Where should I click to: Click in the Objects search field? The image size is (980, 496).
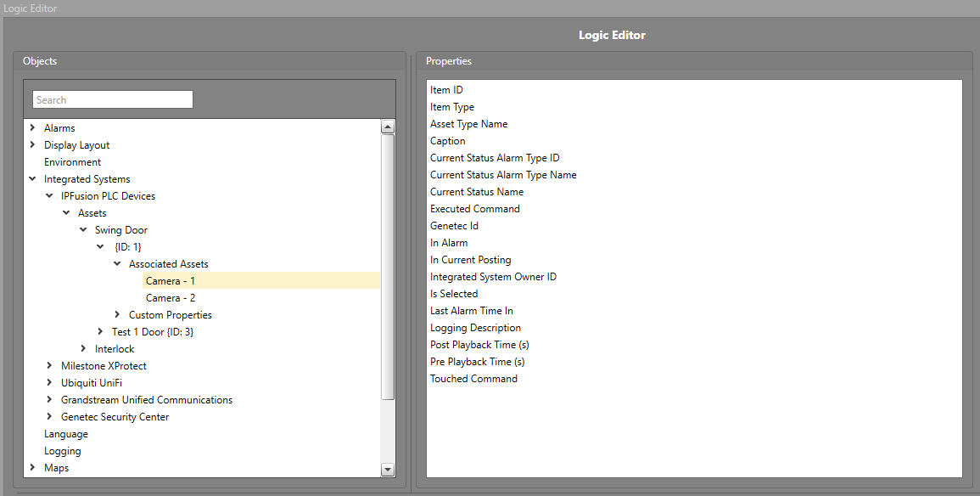(112, 100)
